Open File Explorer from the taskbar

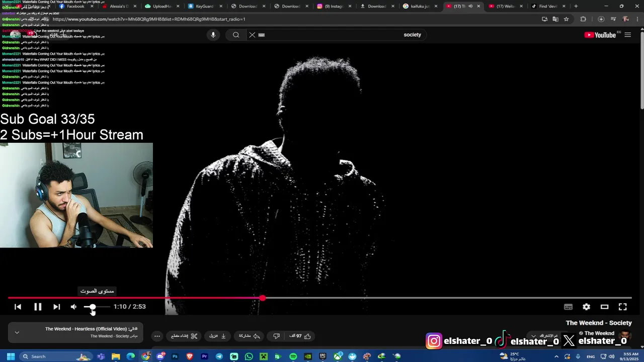pos(116,356)
